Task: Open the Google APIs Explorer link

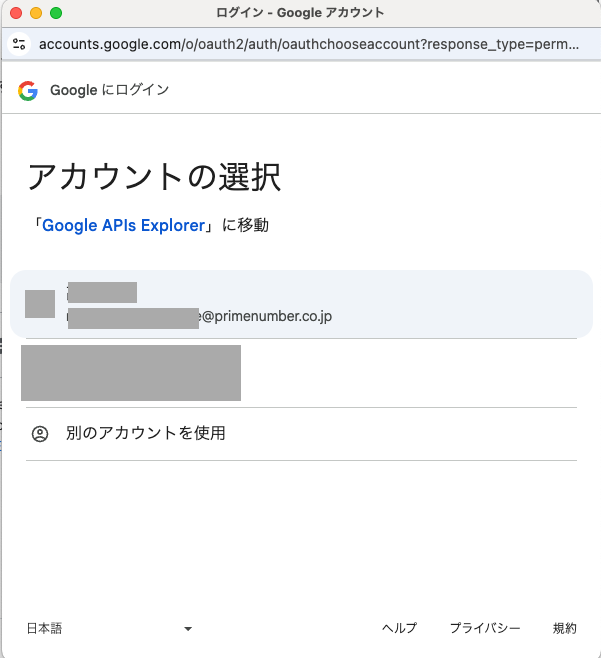Action: [x=123, y=225]
